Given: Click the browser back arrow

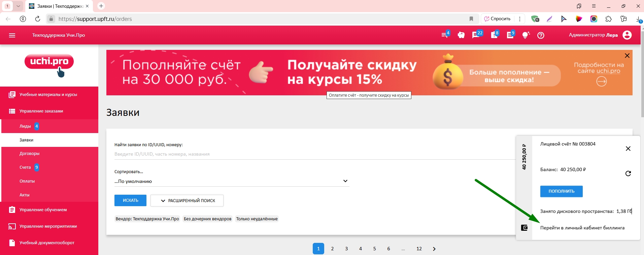Looking at the screenshot, I should tap(8, 19).
